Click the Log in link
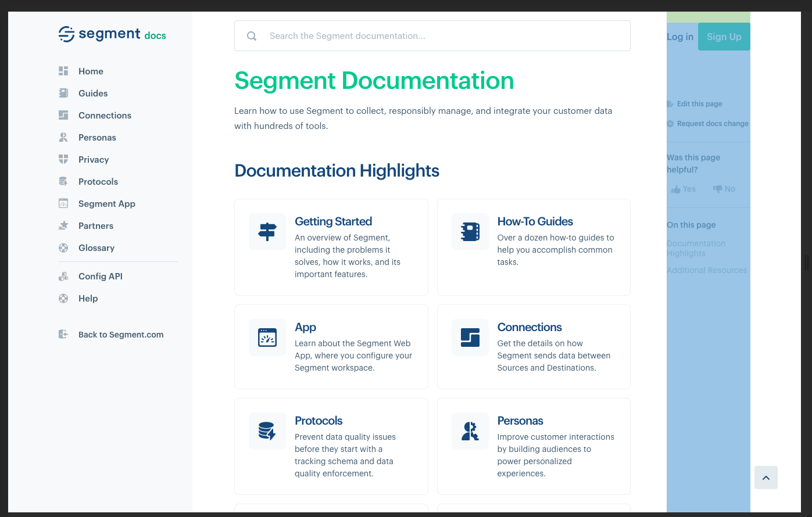 click(680, 37)
